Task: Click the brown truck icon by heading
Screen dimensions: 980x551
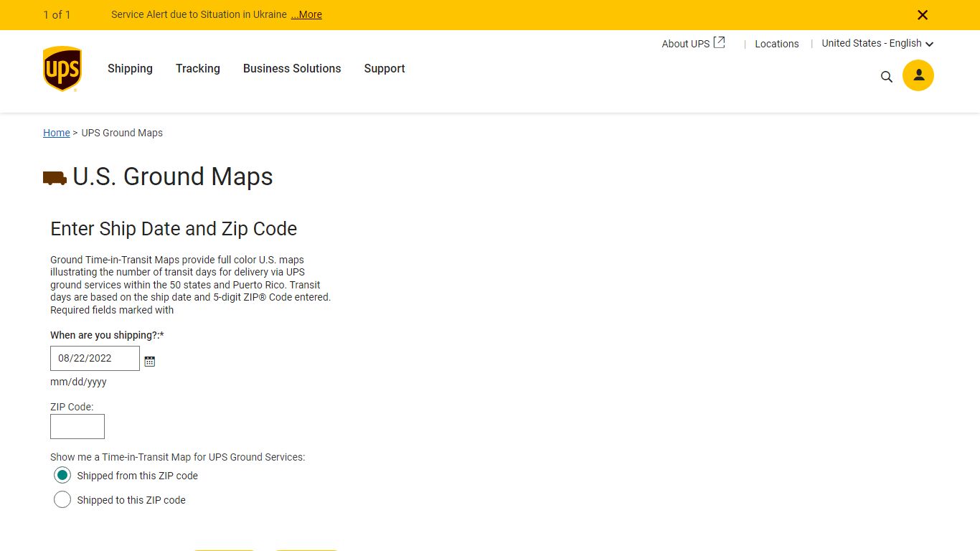Action: pyautogui.click(x=55, y=178)
